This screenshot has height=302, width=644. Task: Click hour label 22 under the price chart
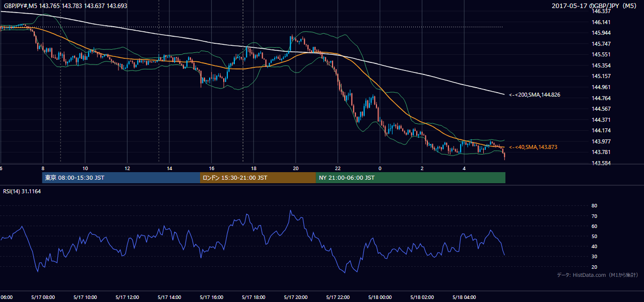pos(338,169)
